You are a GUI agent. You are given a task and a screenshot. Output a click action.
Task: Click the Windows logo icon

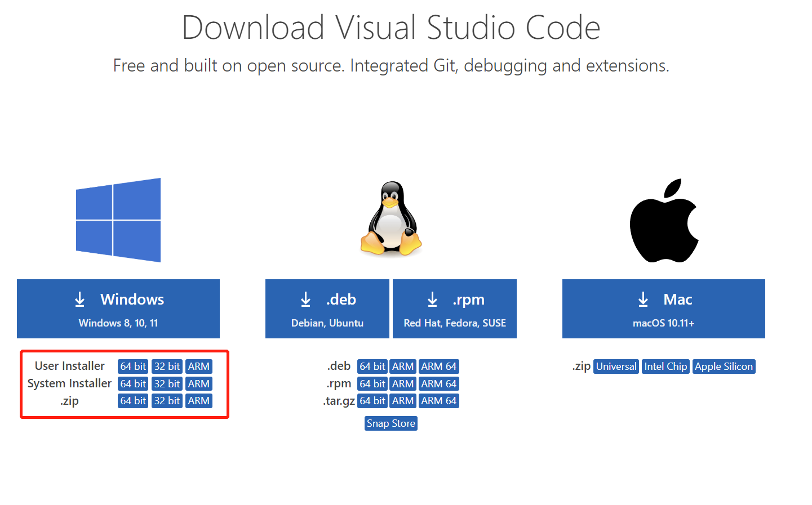118,220
